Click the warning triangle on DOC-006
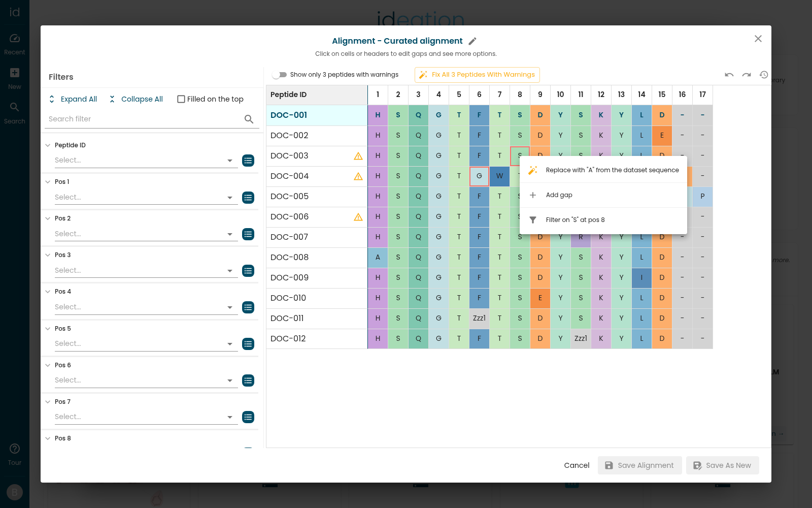This screenshot has width=812, height=508. 358,217
